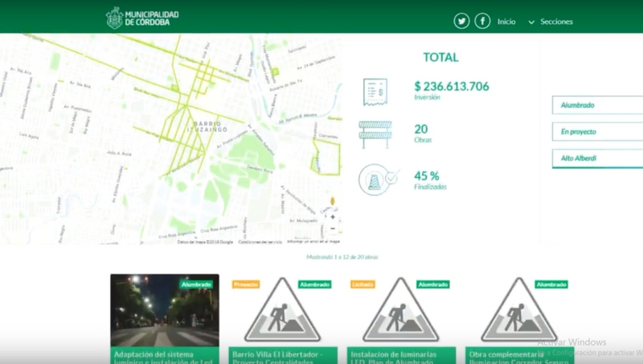The image size is (643, 364).
Task: Click the investment receipt icon
Action: point(375,91)
